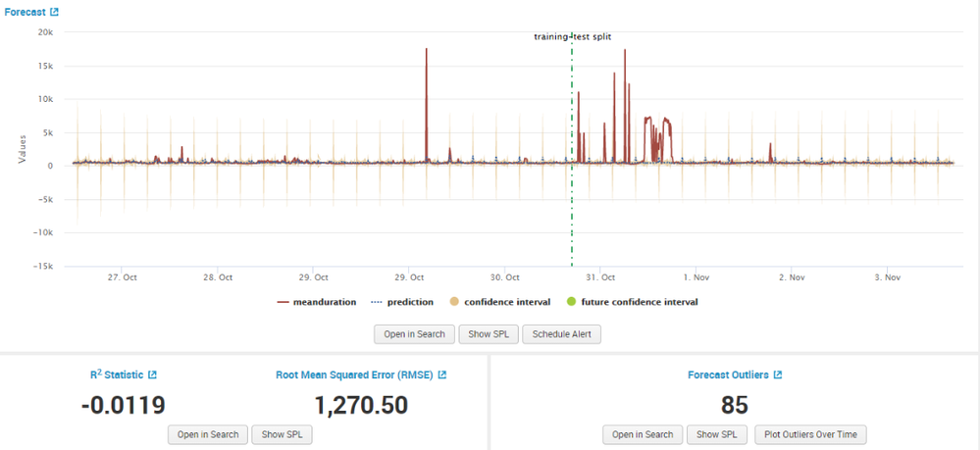Screen dimensions: 980x450
Task: Click green future confidence interval legend dot
Action: 571,302
